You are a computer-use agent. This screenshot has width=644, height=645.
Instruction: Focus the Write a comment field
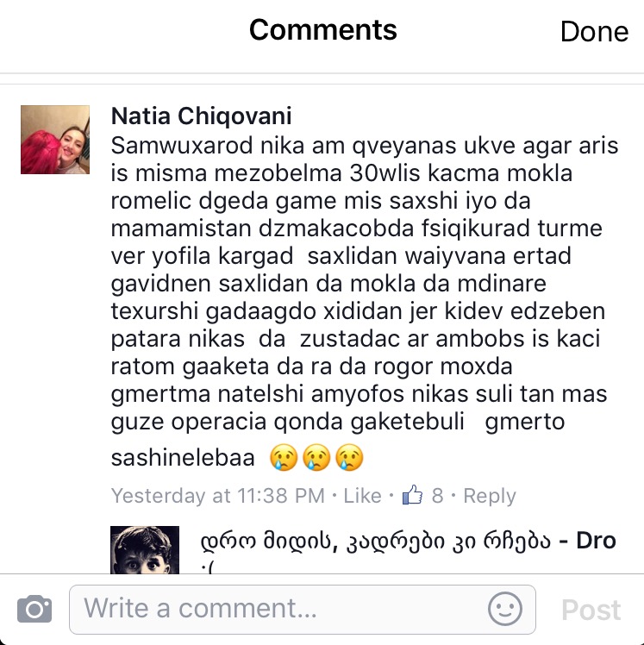303,609
